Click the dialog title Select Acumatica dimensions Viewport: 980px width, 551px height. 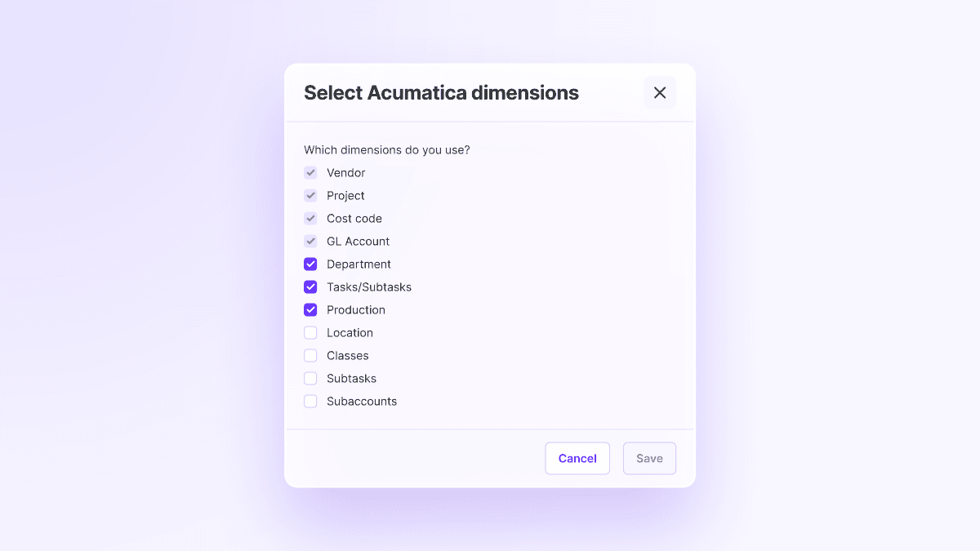click(441, 92)
